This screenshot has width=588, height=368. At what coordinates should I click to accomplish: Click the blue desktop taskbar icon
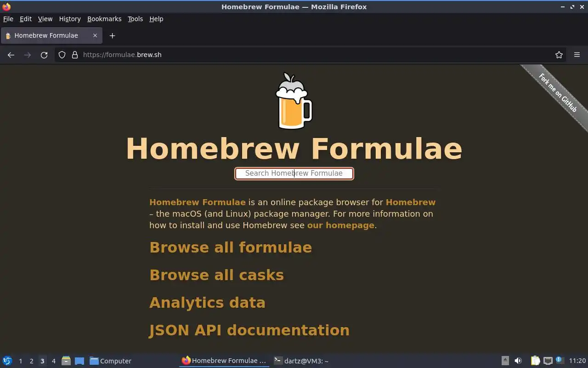click(79, 361)
